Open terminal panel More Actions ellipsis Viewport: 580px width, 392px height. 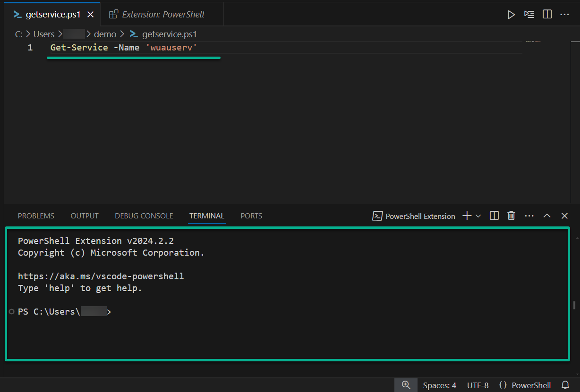[529, 216]
